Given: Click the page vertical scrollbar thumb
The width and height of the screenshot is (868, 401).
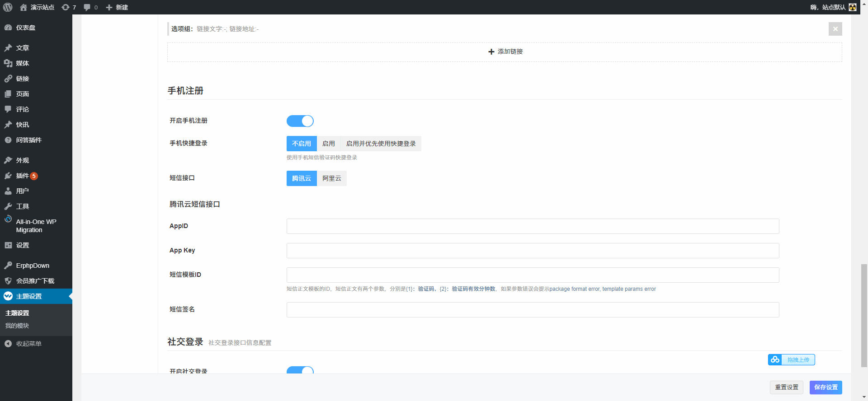Looking at the screenshot, I should click(864, 315).
